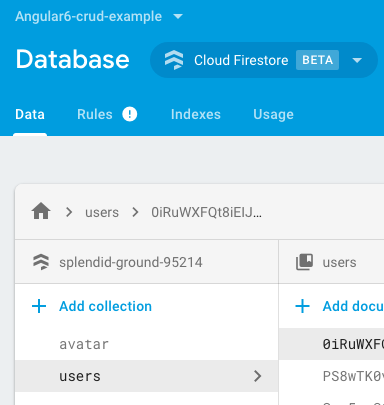Select the 0iRuWXF document row
384x405 pixels.
(x=331, y=344)
